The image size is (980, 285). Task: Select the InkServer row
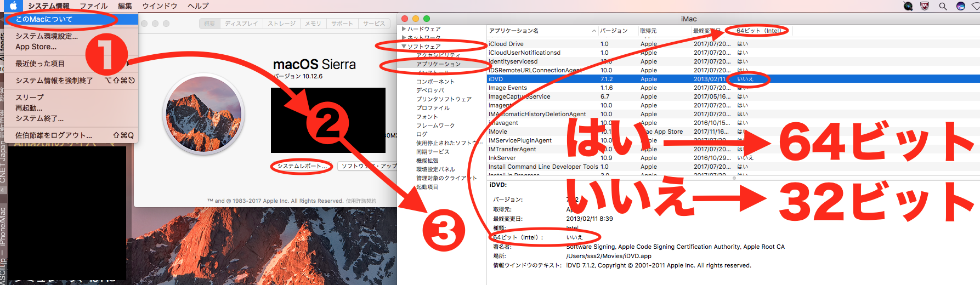click(x=733, y=158)
